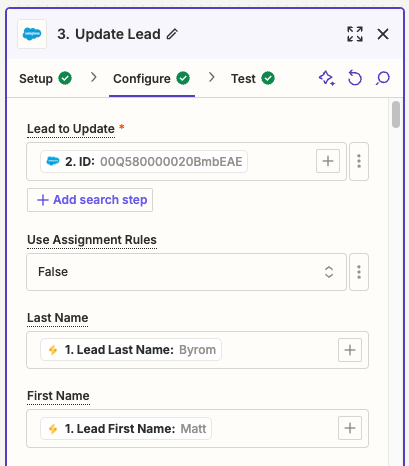Open the AI sparkle assistant icon

tap(327, 78)
